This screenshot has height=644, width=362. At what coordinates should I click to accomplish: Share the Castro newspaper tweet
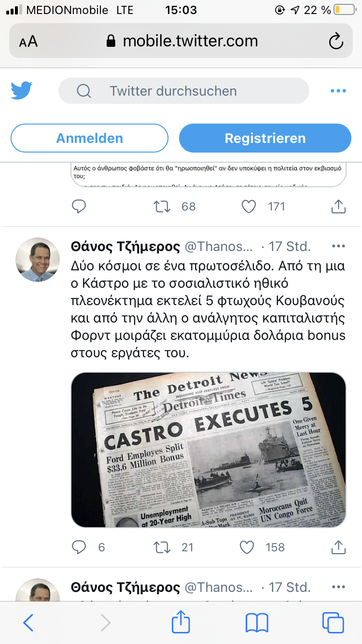pyautogui.click(x=338, y=546)
